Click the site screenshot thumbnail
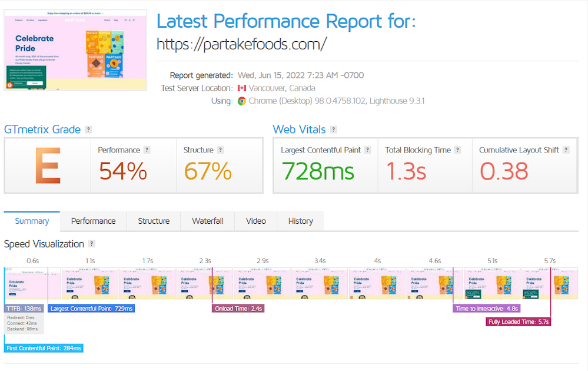The width and height of the screenshot is (588, 371). [75, 50]
